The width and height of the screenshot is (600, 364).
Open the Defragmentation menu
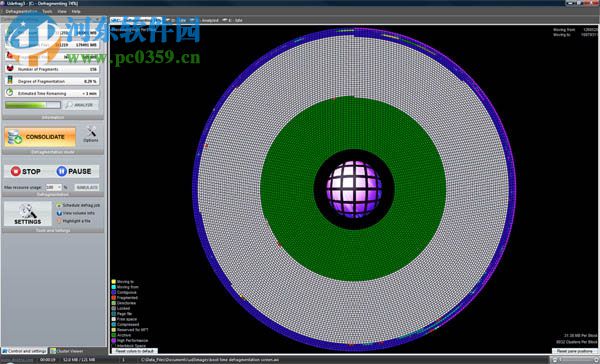point(21,11)
